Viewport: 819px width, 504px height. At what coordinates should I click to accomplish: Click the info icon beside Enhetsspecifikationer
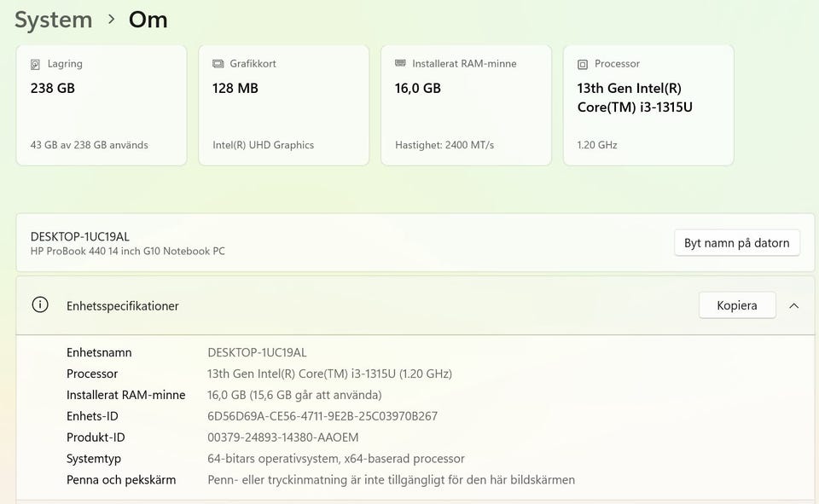(40, 304)
